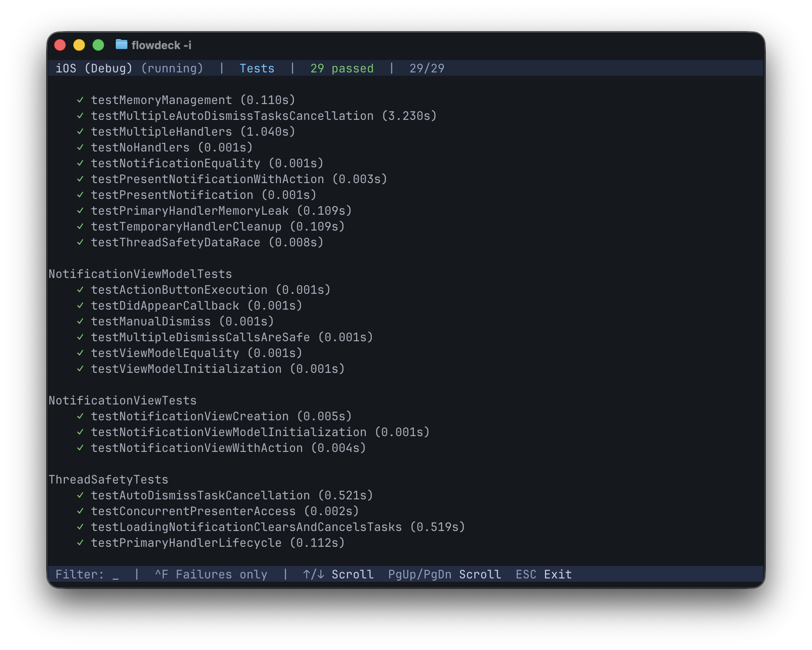The width and height of the screenshot is (812, 650).
Task: Click 'iOS (Debug)' configuration label
Action: (94, 68)
